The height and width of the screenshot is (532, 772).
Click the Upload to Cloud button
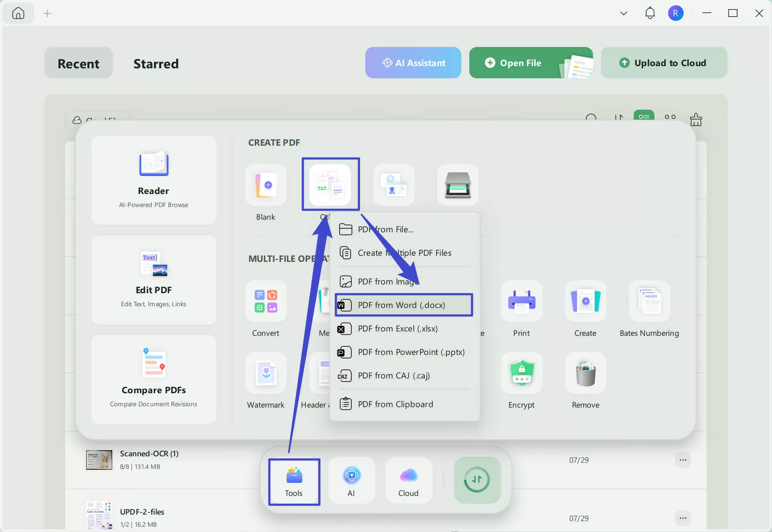[x=664, y=63]
